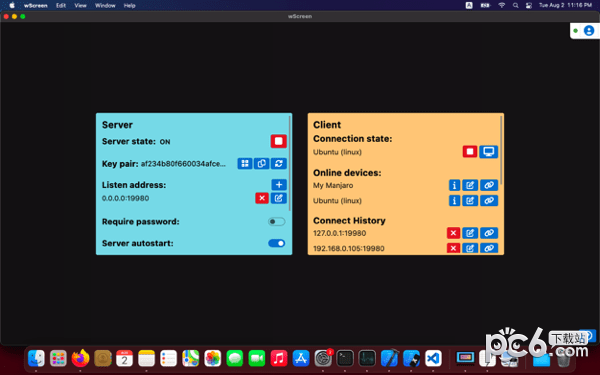Click the My Manjaro device name
The height and width of the screenshot is (375, 600).
[x=333, y=186]
